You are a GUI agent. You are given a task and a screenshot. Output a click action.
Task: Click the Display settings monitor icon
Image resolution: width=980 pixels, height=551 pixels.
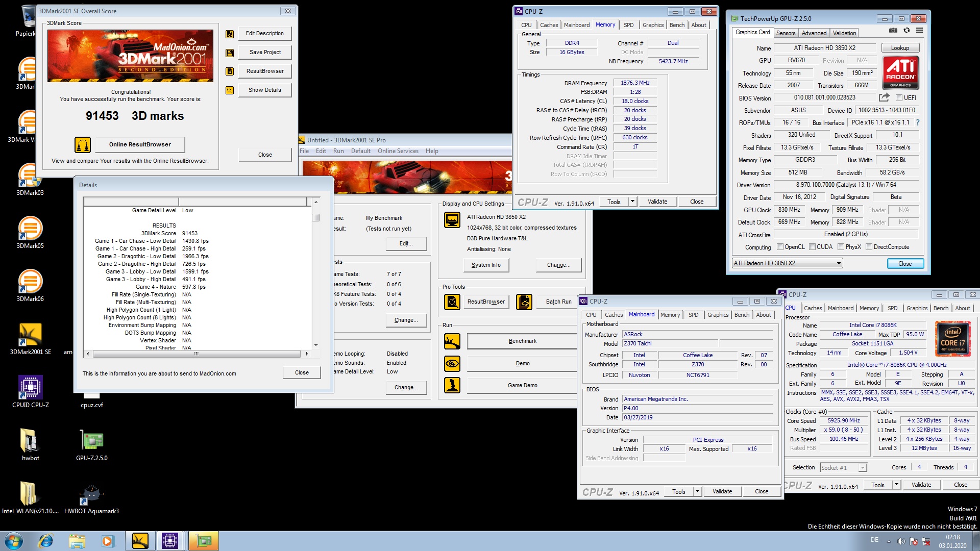click(452, 220)
